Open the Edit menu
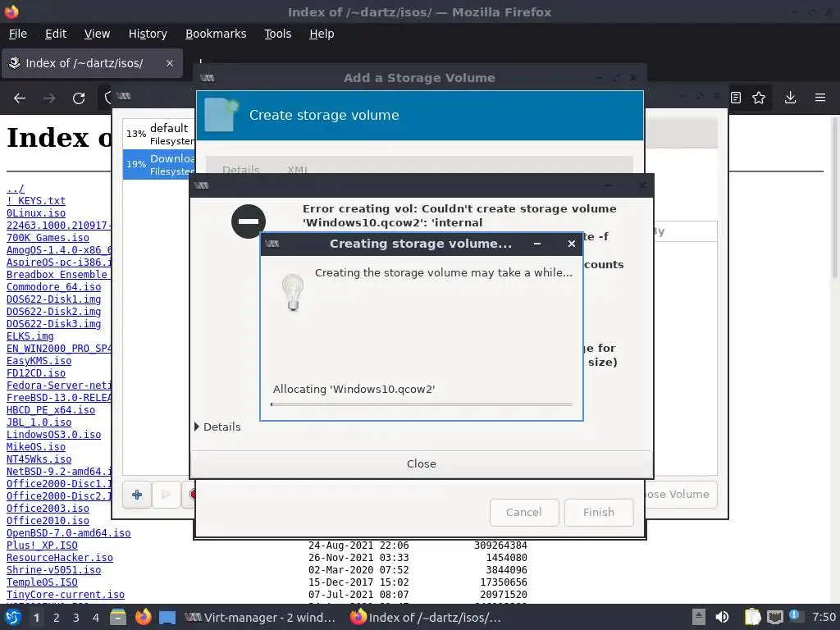 pyautogui.click(x=56, y=34)
